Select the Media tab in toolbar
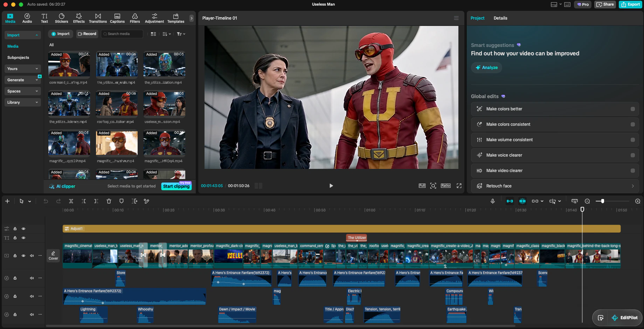This screenshot has width=644, height=329. pyautogui.click(x=10, y=18)
